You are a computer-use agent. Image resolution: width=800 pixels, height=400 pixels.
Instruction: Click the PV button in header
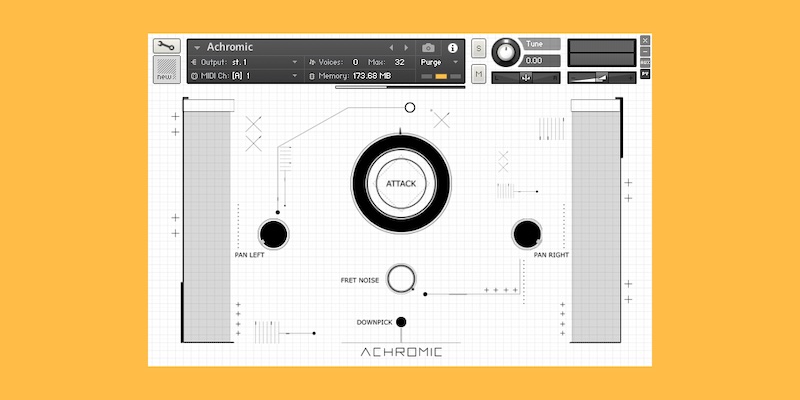point(645,74)
